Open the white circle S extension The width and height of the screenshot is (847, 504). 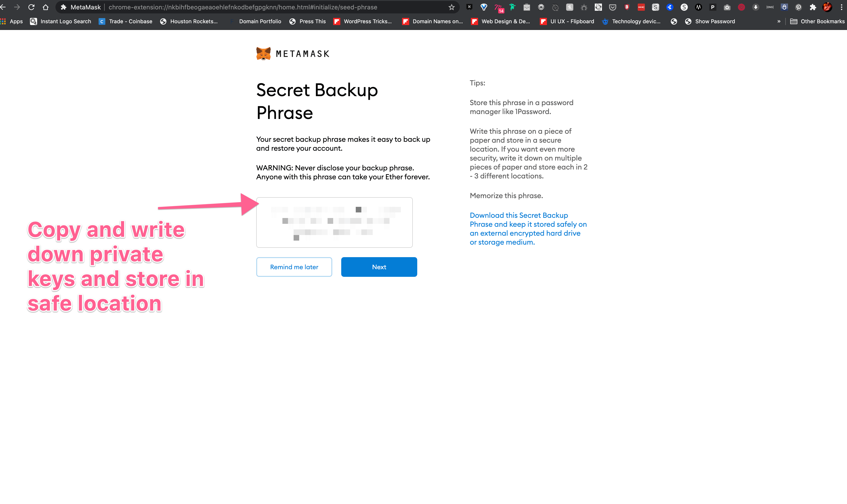(x=684, y=7)
